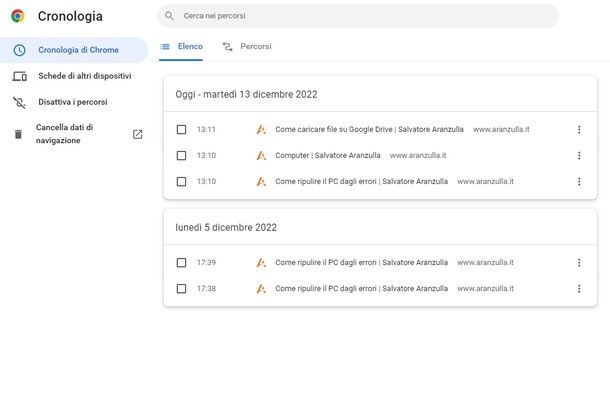Open 'Computer | Salvatore Aranzulla' link
This screenshot has width=610, height=410.
click(328, 155)
